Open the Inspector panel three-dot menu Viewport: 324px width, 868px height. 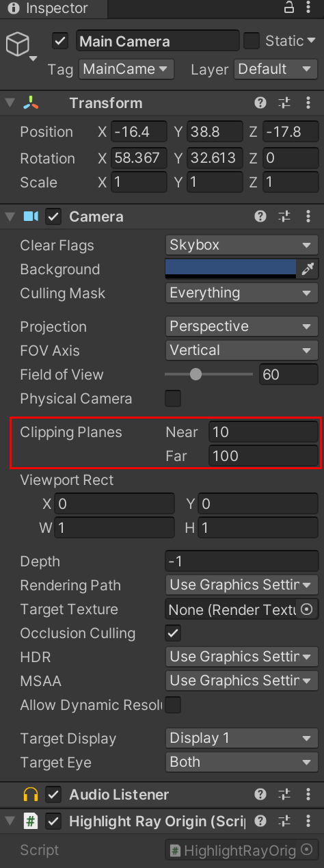309,8
